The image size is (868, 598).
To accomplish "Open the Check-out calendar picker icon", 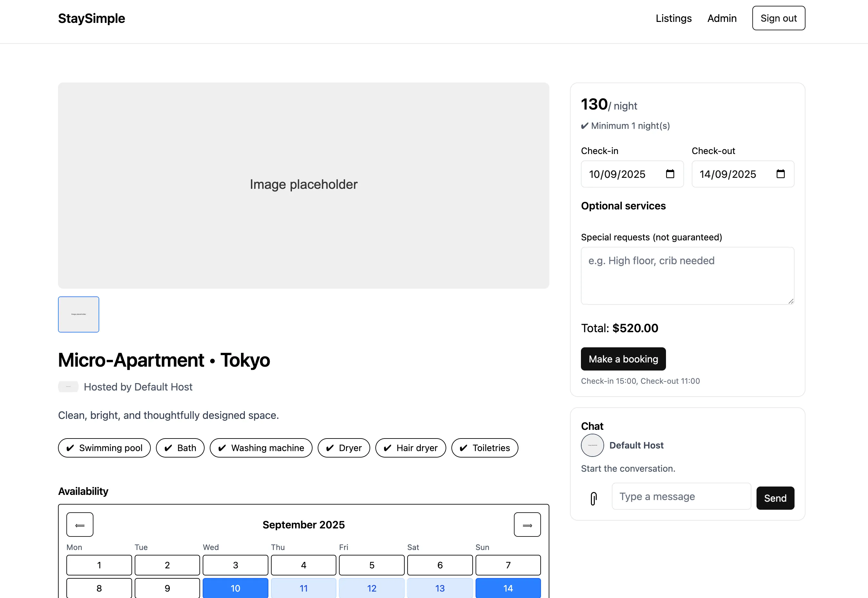I will [x=780, y=174].
